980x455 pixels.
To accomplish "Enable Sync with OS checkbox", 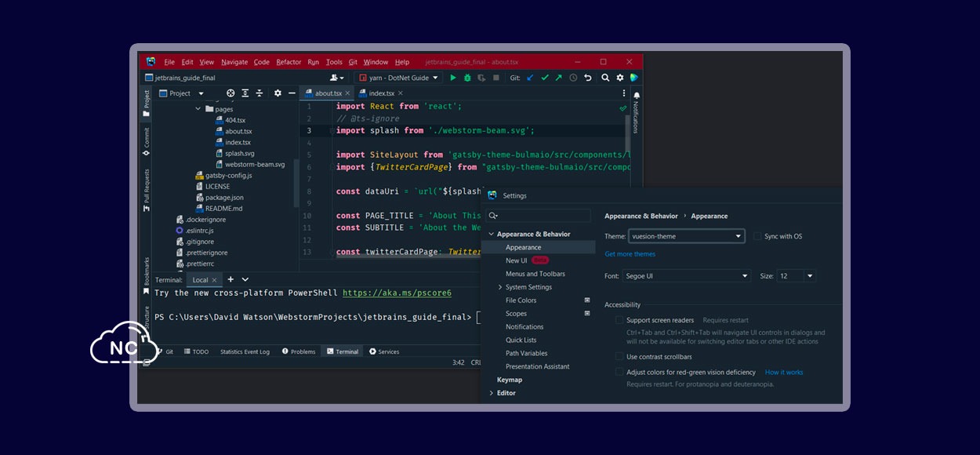I will (757, 236).
